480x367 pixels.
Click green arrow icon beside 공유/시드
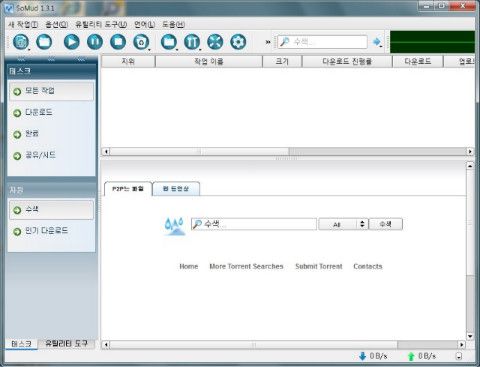pyautogui.click(x=17, y=156)
